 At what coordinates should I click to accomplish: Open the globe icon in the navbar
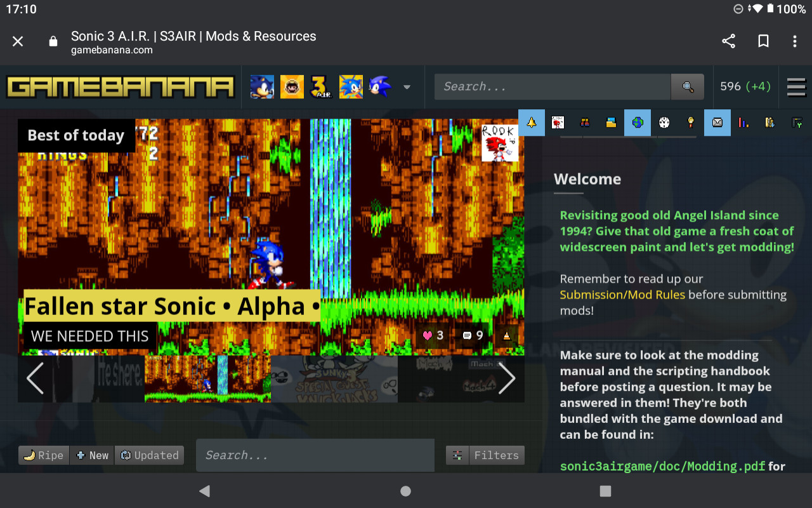pos(638,122)
